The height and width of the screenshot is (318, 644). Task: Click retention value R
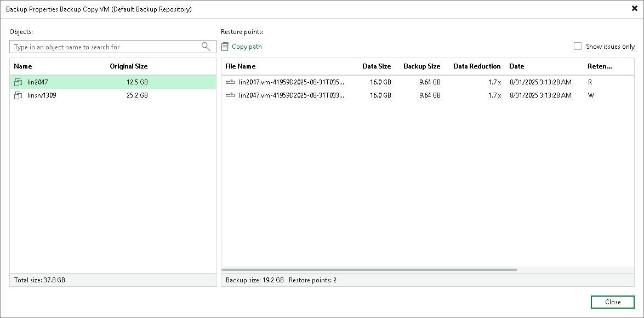[x=590, y=82]
